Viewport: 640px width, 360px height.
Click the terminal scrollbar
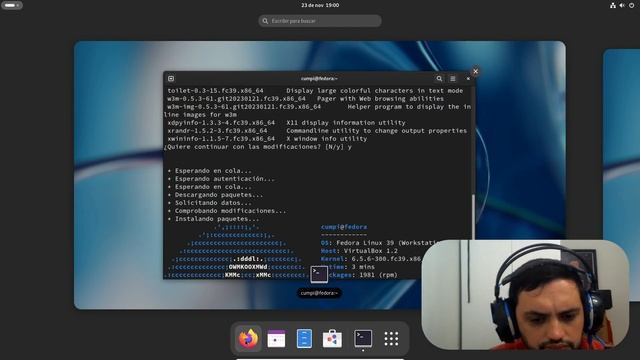(473, 216)
